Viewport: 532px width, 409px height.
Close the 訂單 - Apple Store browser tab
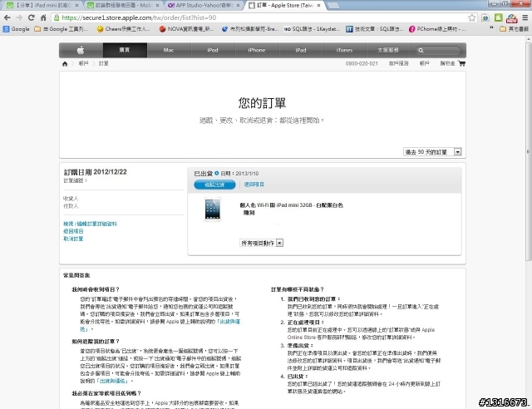[x=318, y=6]
